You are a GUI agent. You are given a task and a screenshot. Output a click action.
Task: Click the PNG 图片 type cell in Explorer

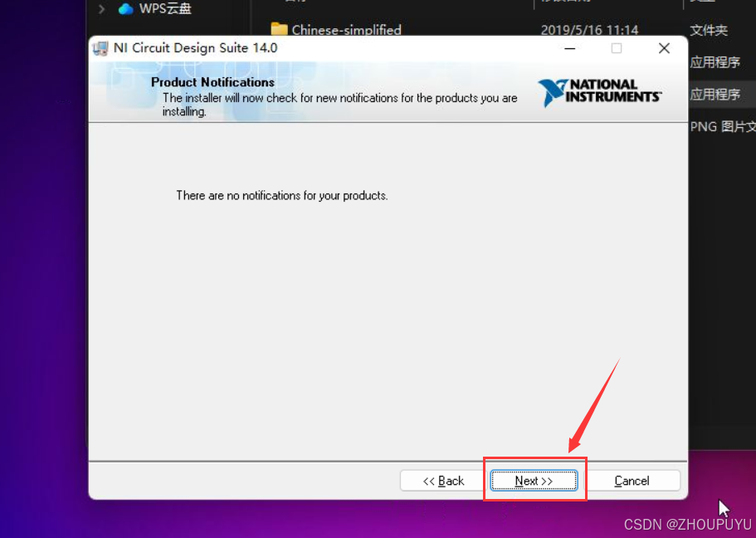[722, 126]
